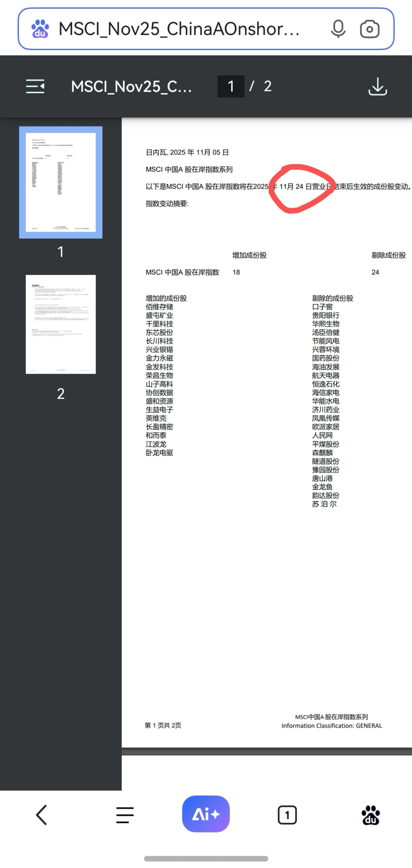The image size is (412, 868).
Task: Tap the Baidu paw logo in address bar
Action: pos(40,29)
